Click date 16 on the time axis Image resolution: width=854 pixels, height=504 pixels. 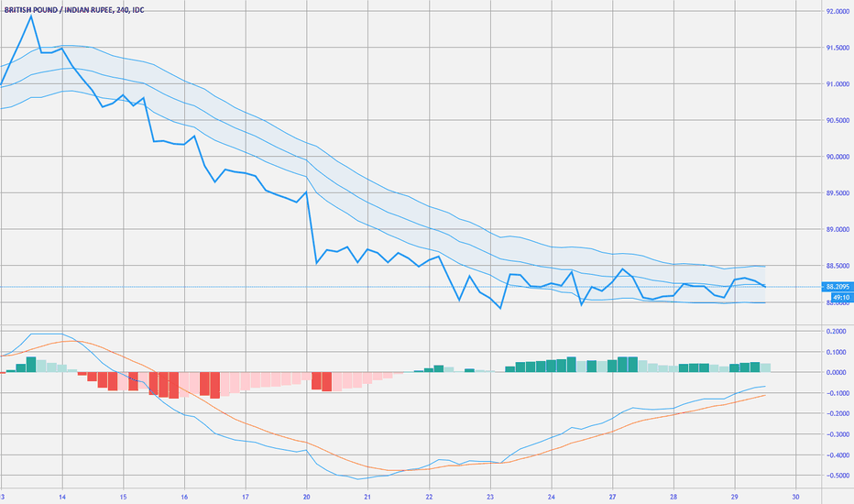tap(184, 497)
